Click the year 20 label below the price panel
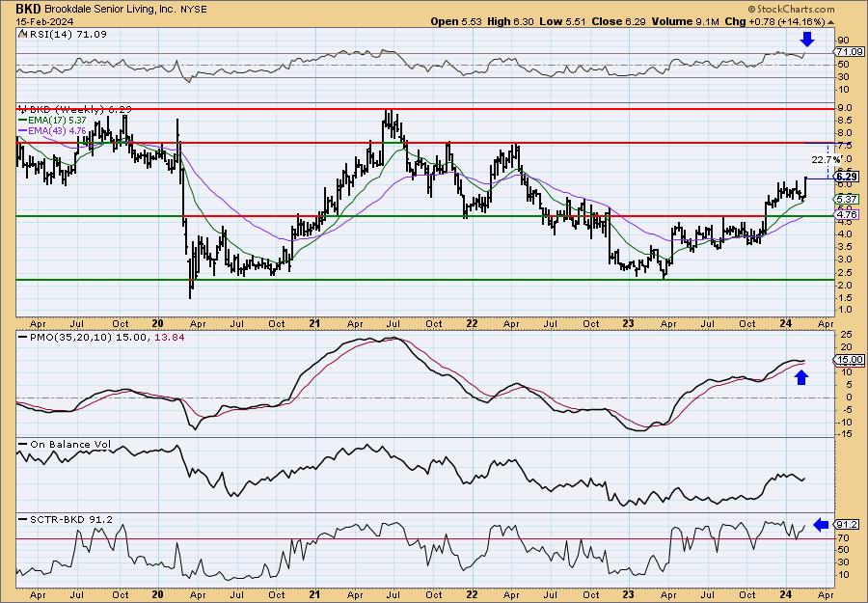This screenshot has width=868, height=603. tap(157, 324)
